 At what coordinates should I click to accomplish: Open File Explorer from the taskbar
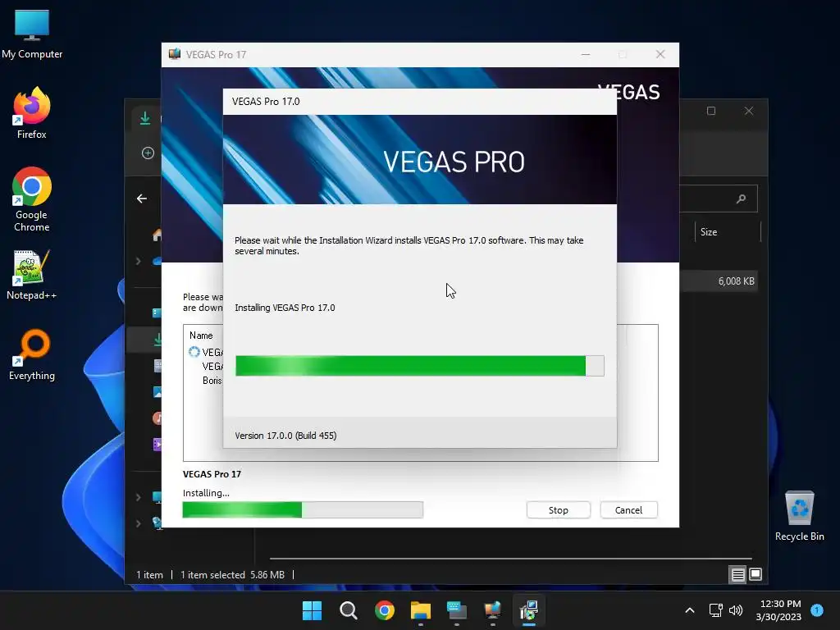[x=421, y=610]
